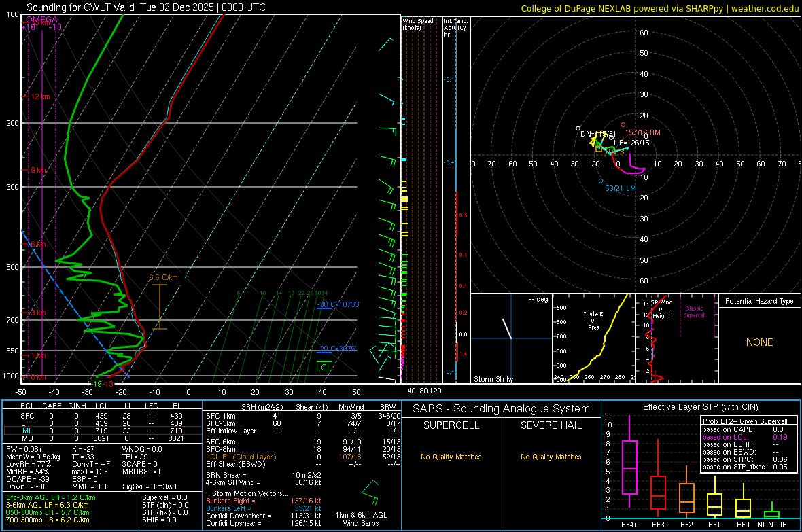Click the "-30 C=10733'" level label
The image size is (802, 532).
click(x=338, y=304)
